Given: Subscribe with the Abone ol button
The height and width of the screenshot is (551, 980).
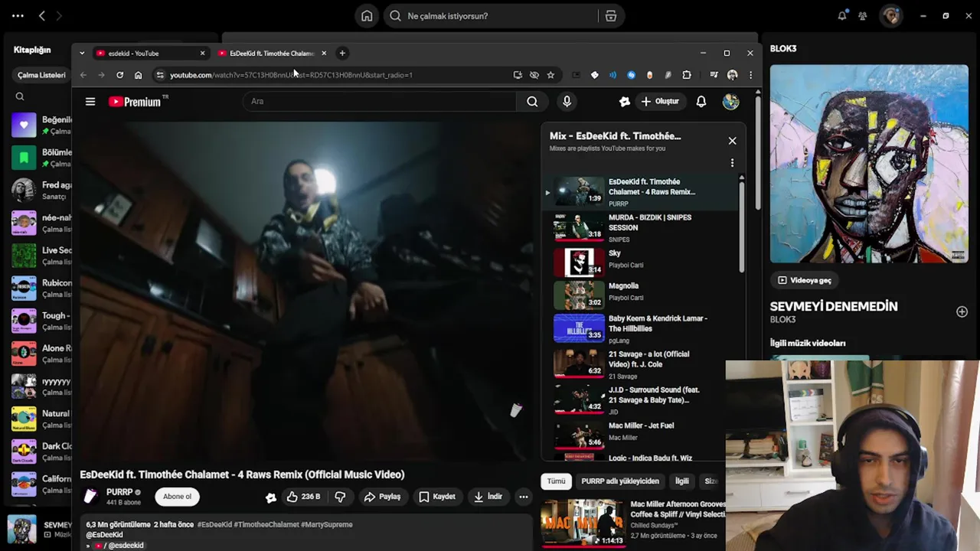Looking at the screenshot, I should pos(177,497).
